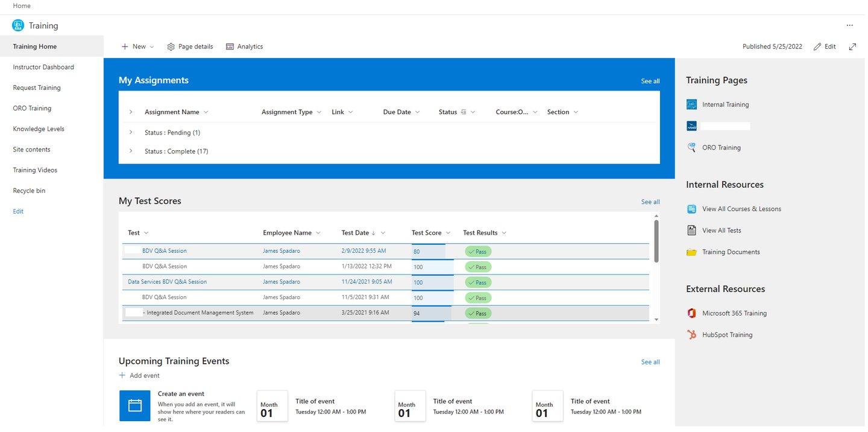The image size is (868, 432).
Task: Open the Assignment Name column dropdown
Action: point(207,112)
